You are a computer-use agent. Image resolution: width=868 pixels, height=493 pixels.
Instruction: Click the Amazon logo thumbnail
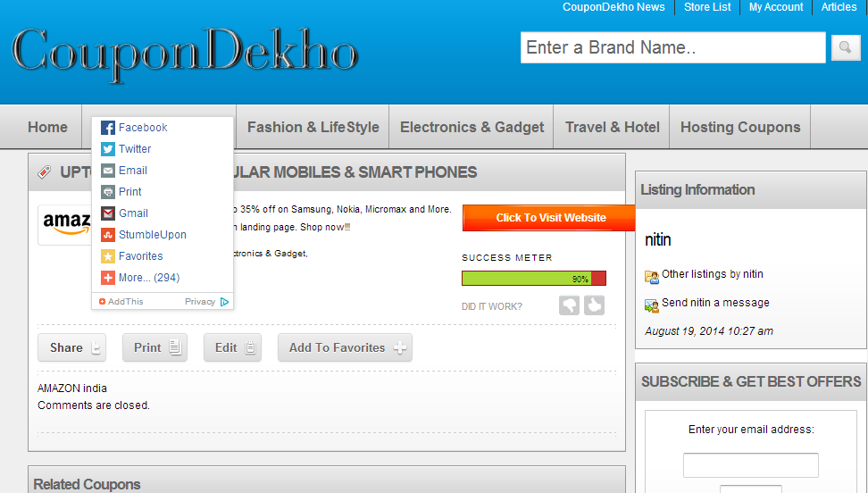[66, 225]
